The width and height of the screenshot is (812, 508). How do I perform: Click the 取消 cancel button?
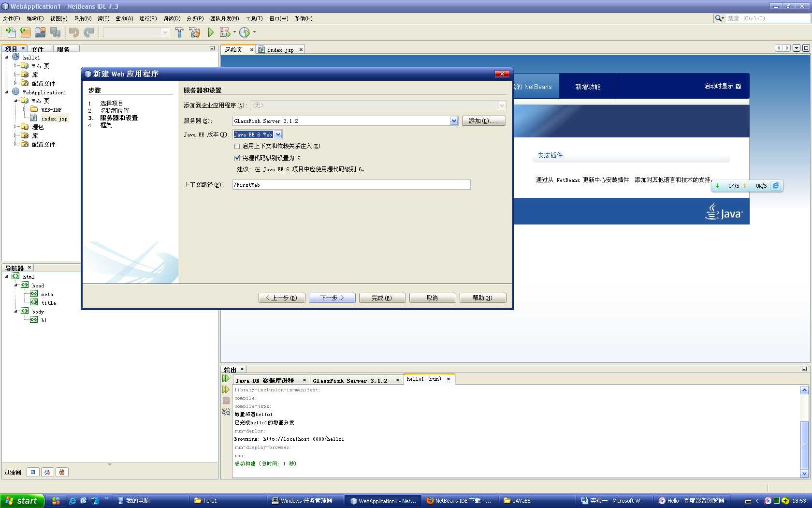[433, 298]
